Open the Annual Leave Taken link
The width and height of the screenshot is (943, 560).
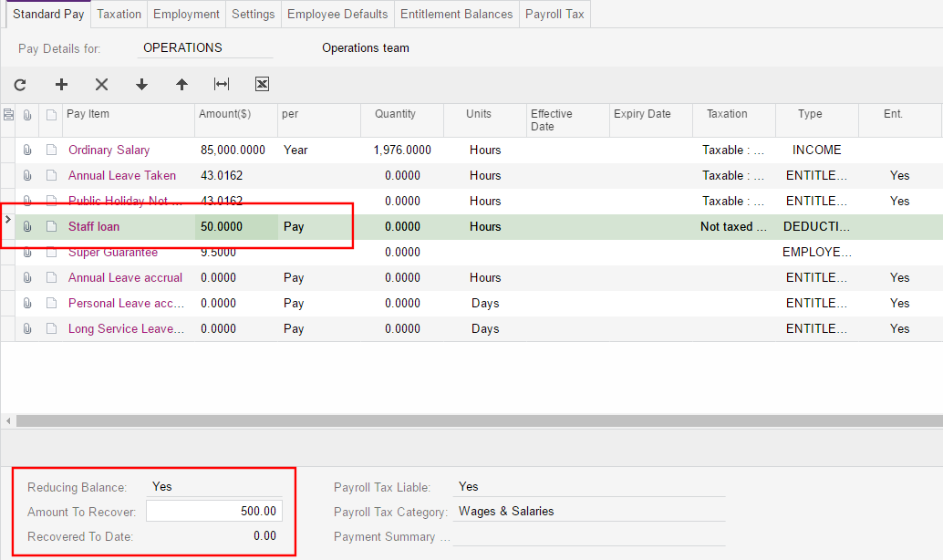(x=122, y=176)
